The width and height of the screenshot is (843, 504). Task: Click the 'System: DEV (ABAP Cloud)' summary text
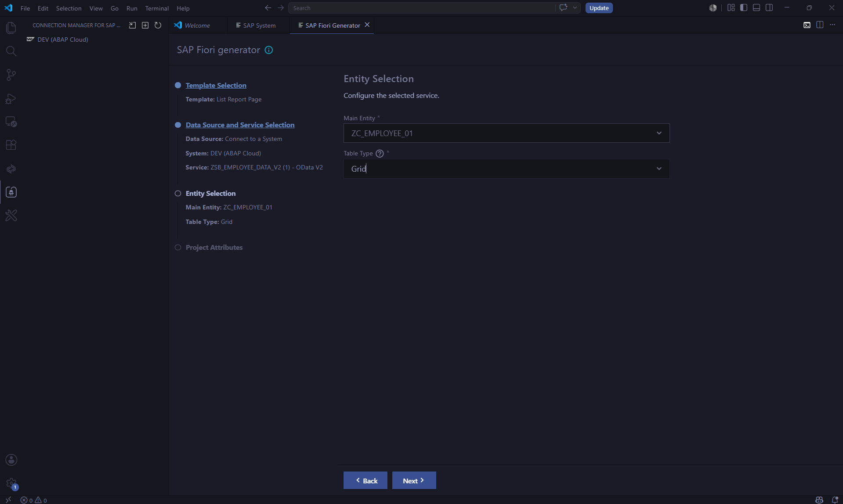pos(223,153)
